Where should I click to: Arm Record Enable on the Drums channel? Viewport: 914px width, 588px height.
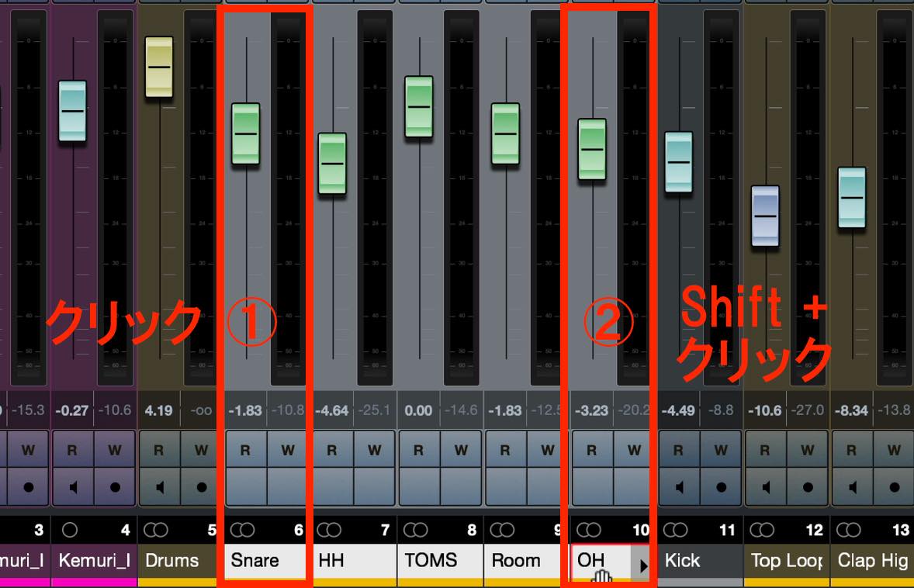[x=201, y=487]
